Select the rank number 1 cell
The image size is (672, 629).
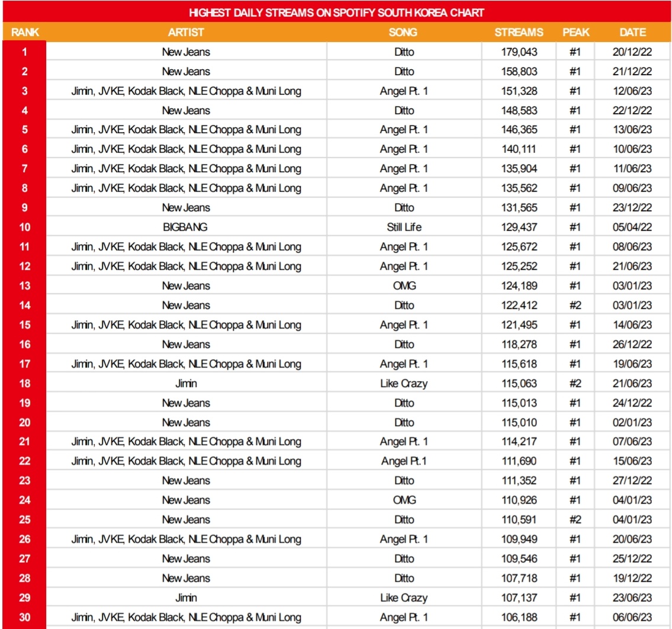[x=24, y=52]
